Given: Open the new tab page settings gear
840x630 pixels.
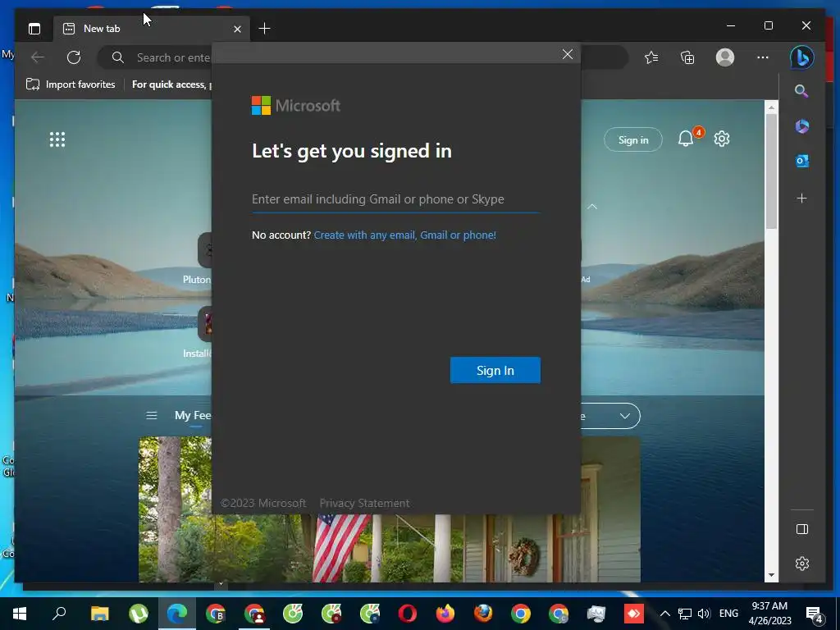Looking at the screenshot, I should tap(722, 139).
